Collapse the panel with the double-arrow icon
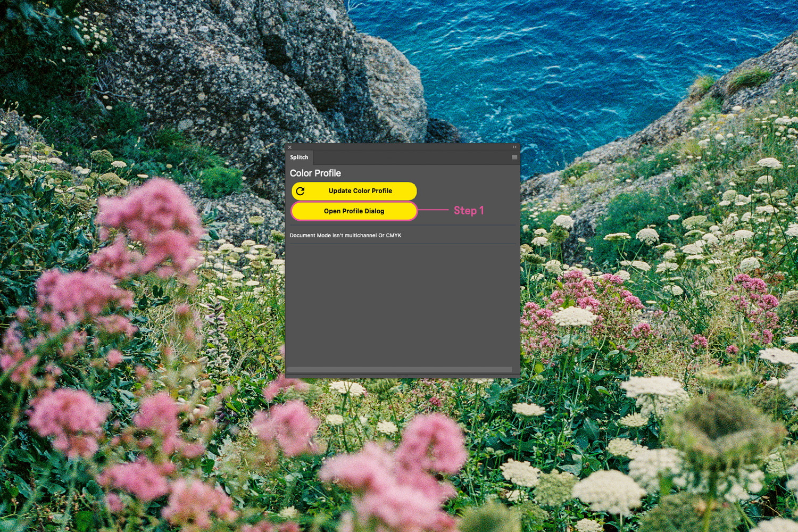Screen dimensions: 798x532 [x=514, y=147]
